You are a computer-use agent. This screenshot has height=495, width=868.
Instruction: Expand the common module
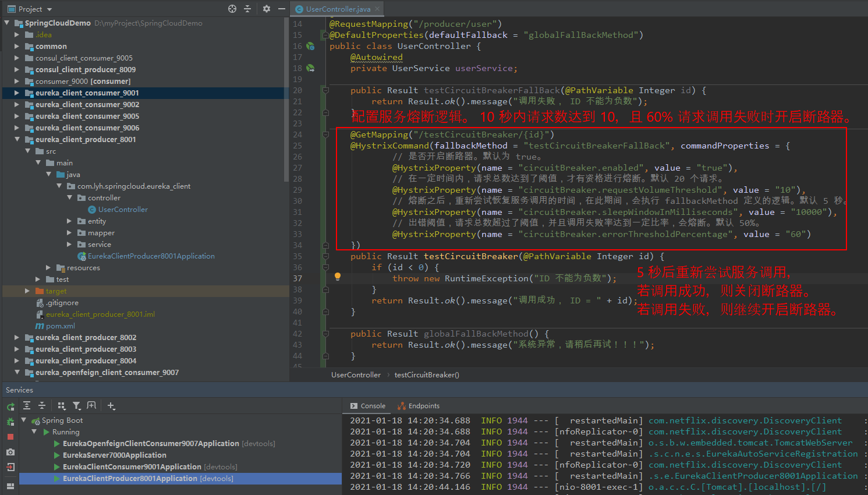tap(17, 47)
